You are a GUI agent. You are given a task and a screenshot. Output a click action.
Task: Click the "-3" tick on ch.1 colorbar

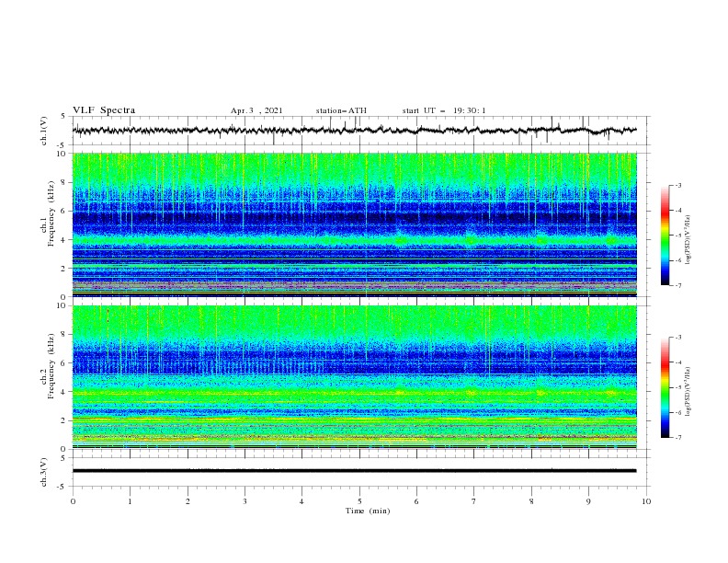coord(678,185)
